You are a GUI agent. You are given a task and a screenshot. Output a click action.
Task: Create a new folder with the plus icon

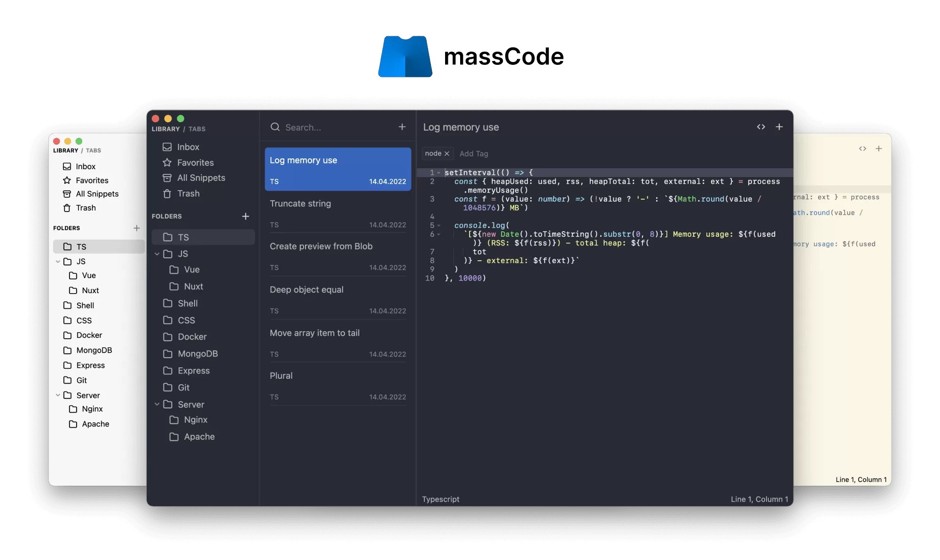click(x=246, y=216)
